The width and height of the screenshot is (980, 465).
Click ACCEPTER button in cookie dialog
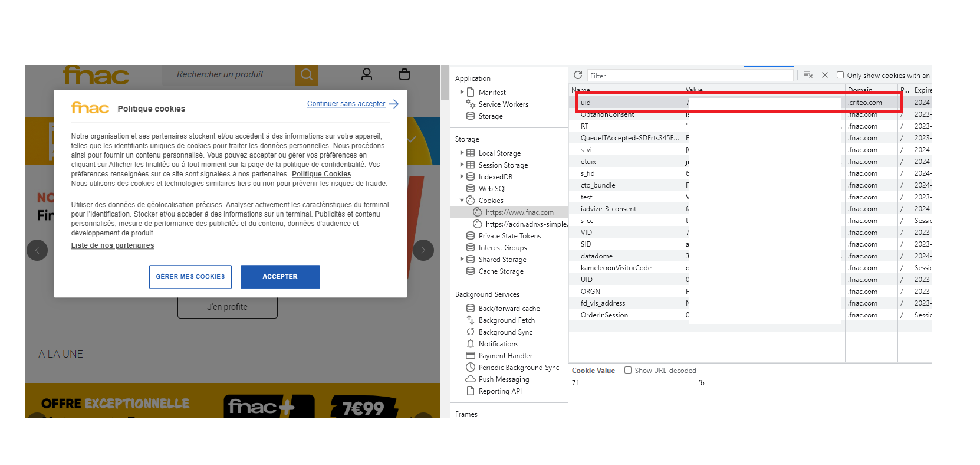(x=280, y=277)
